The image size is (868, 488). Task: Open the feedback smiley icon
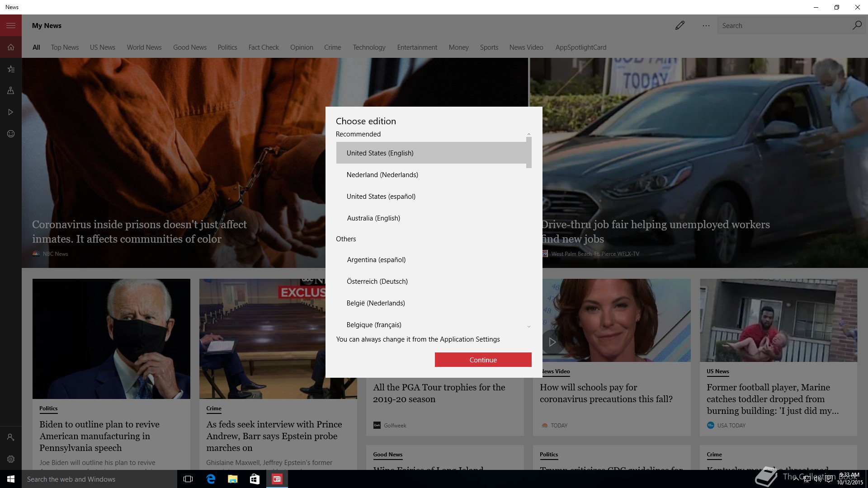[x=11, y=134]
